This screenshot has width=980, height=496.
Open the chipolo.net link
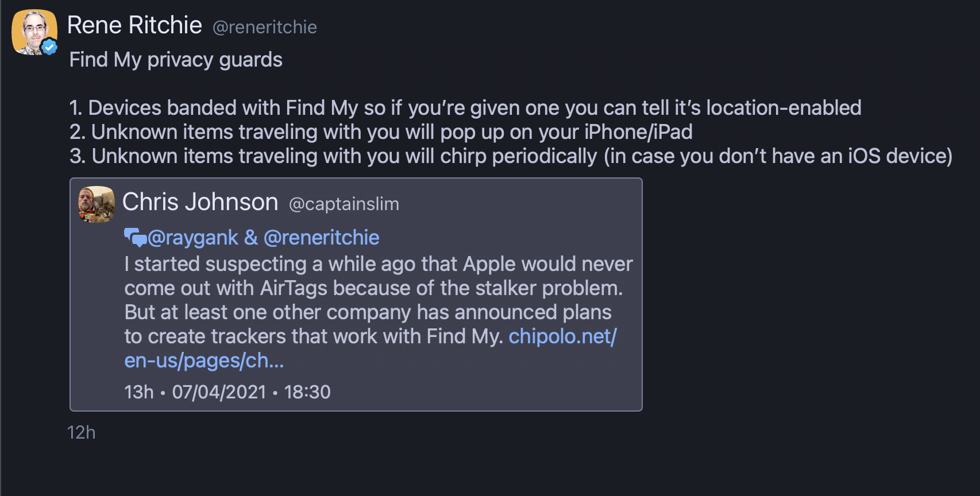pyautogui.click(x=562, y=336)
